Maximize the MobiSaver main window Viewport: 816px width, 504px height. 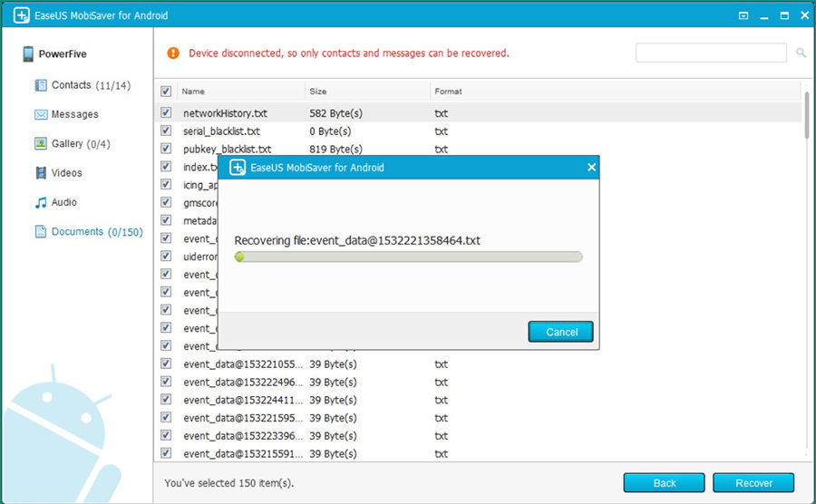point(784,15)
